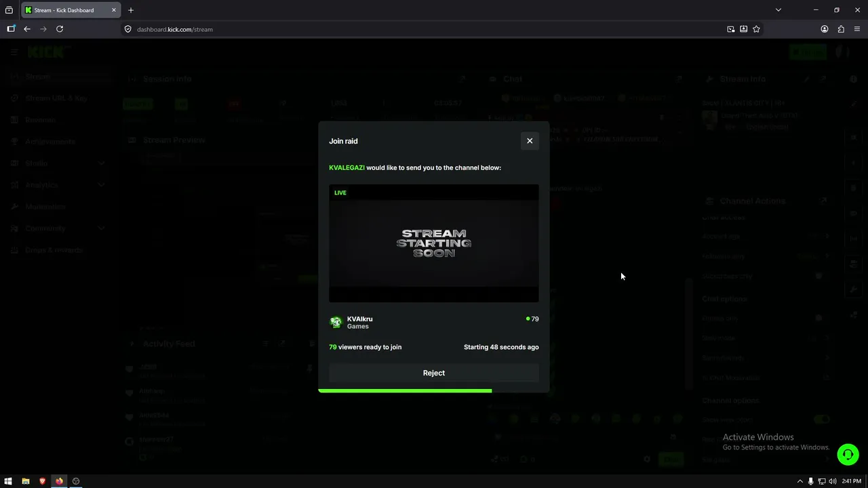Go back to the previous page

[x=27, y=29]
